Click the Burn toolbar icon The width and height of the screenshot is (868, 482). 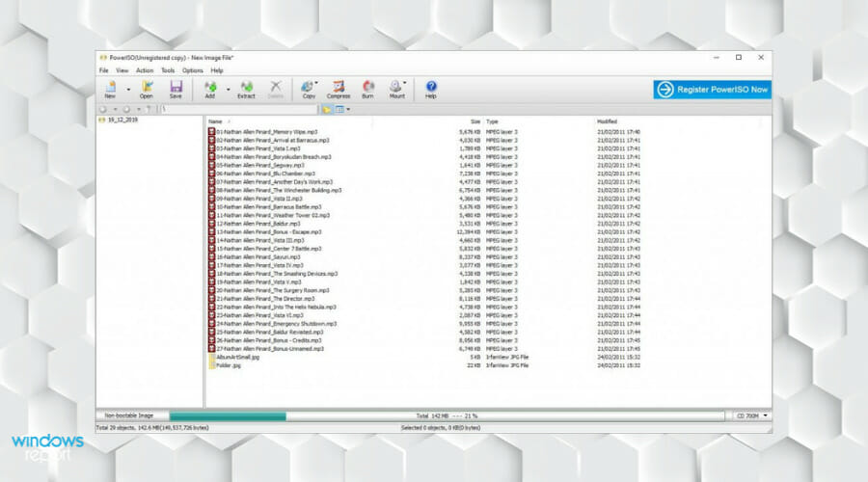[367, 89]
